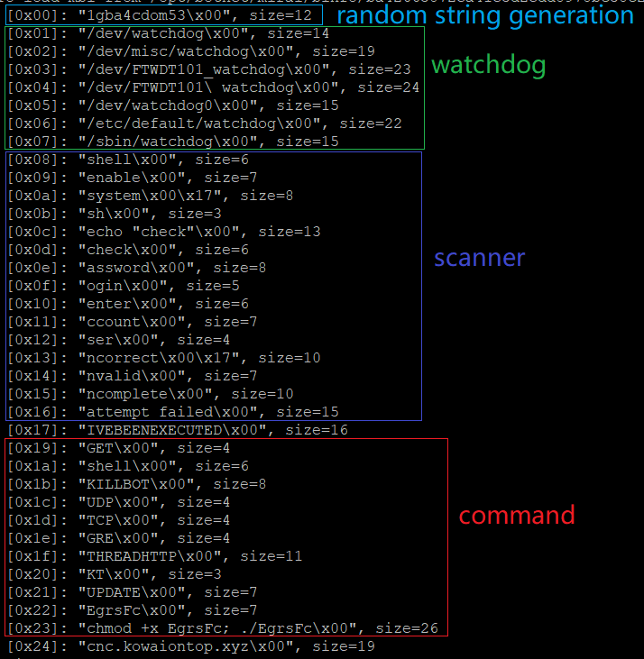Image resolution: width=644 pixels, height=659 pixels.
Task: Select the cnc.kowaiontop.xyz domain line
Action: click(x=191, y=646)
